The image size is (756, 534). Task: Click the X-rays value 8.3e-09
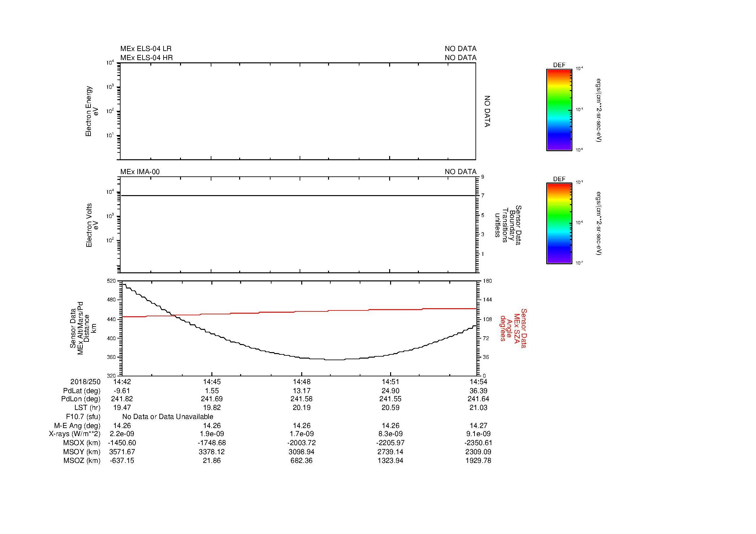tap(390, 434)
